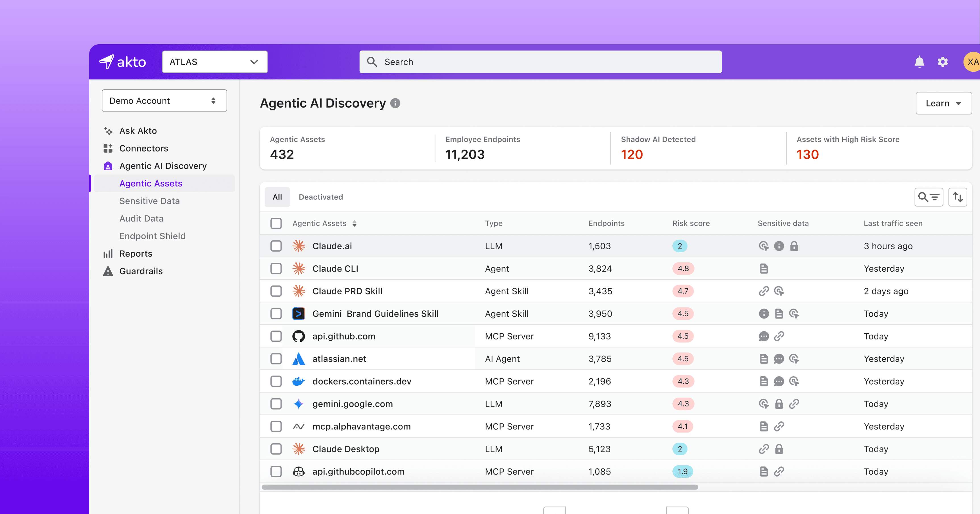
Task: Click the Search input field
Action: click(x=541, y=62)
